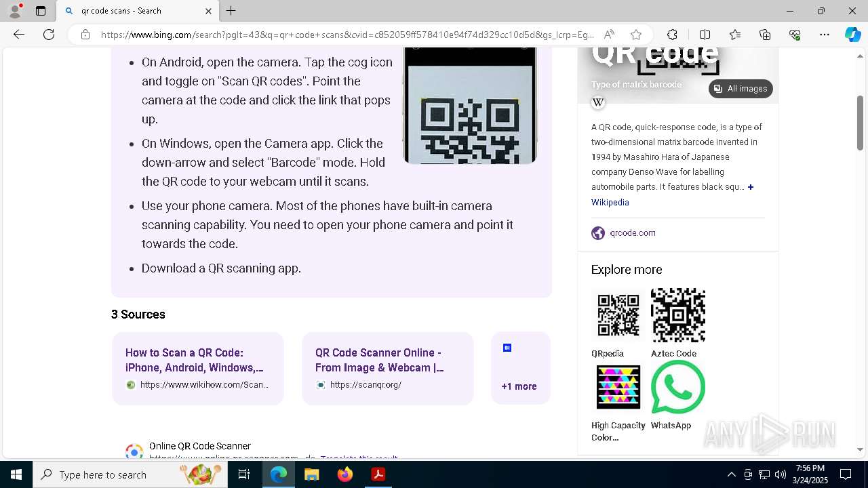868x488 pixels.
Task: Click the address bar URL
Action: point(347,35)
